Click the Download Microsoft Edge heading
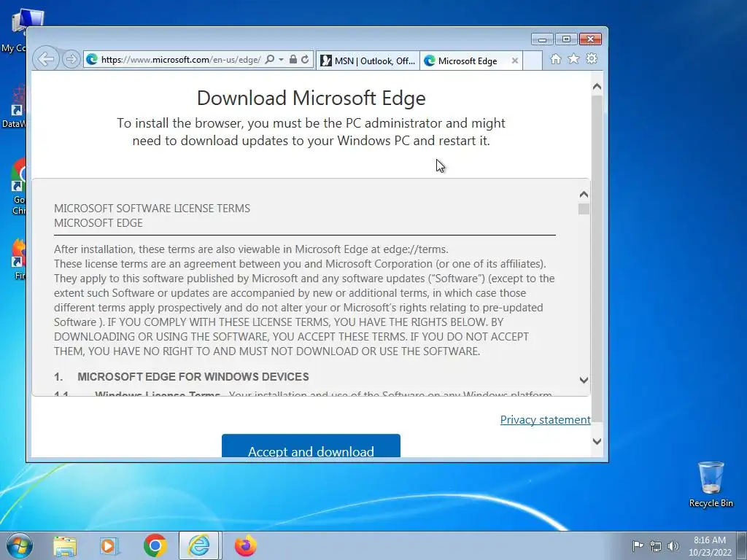 pos(311,98)
